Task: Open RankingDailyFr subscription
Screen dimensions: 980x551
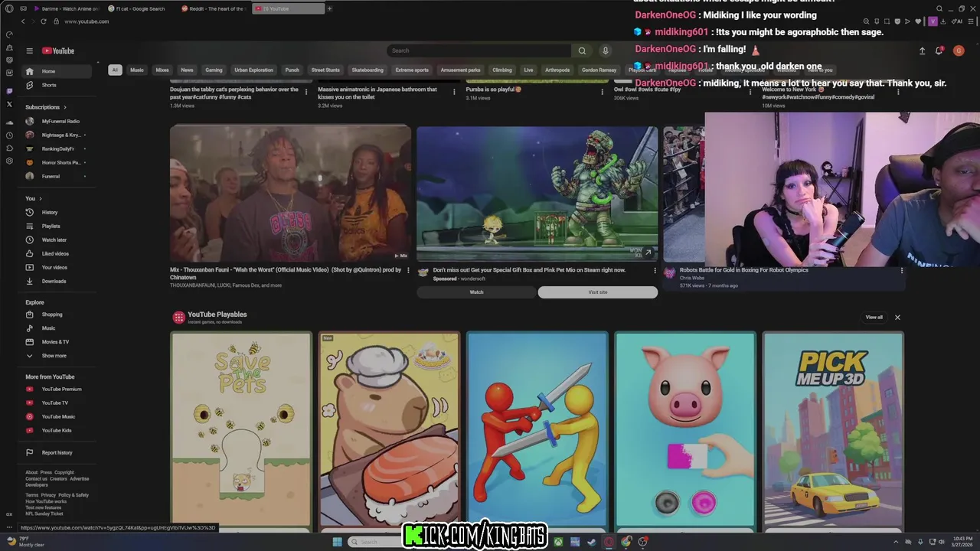Action: coord(57,148)
